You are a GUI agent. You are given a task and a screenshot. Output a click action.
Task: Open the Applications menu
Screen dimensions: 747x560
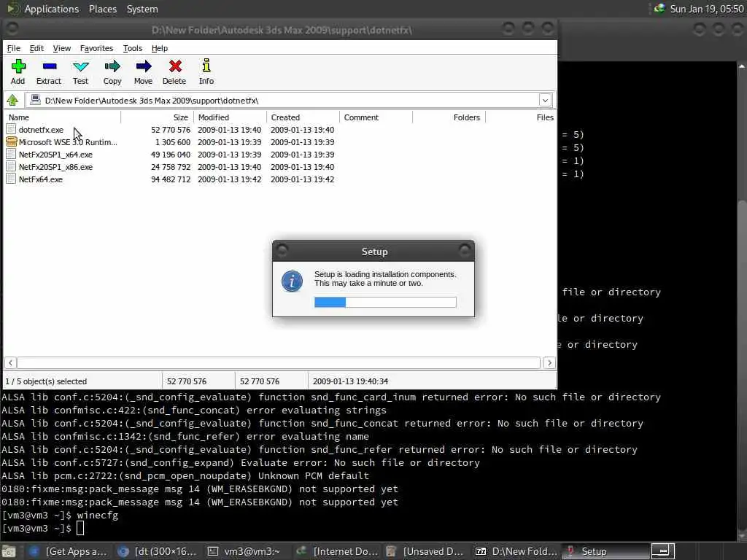52,9
